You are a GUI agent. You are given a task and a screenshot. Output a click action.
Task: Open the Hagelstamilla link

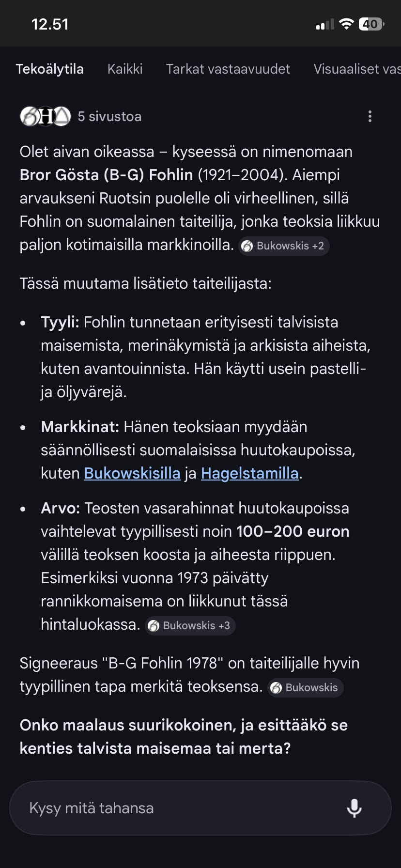coord(249,473)
